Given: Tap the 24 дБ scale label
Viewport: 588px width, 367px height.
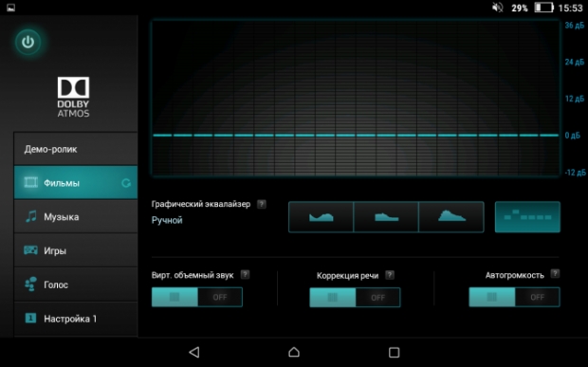Looking at the screenshot, I should pos(575,62).
